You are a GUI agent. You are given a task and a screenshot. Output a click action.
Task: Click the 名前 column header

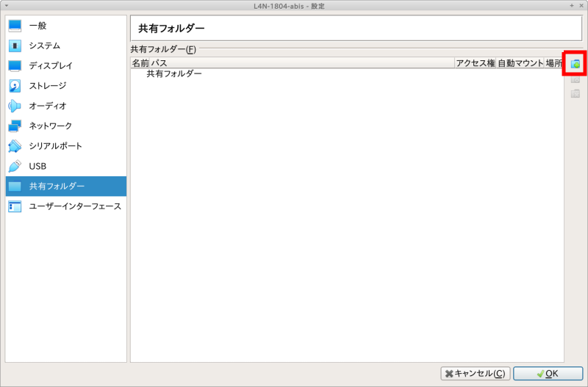pyautogui.click(x=140, y=63)
